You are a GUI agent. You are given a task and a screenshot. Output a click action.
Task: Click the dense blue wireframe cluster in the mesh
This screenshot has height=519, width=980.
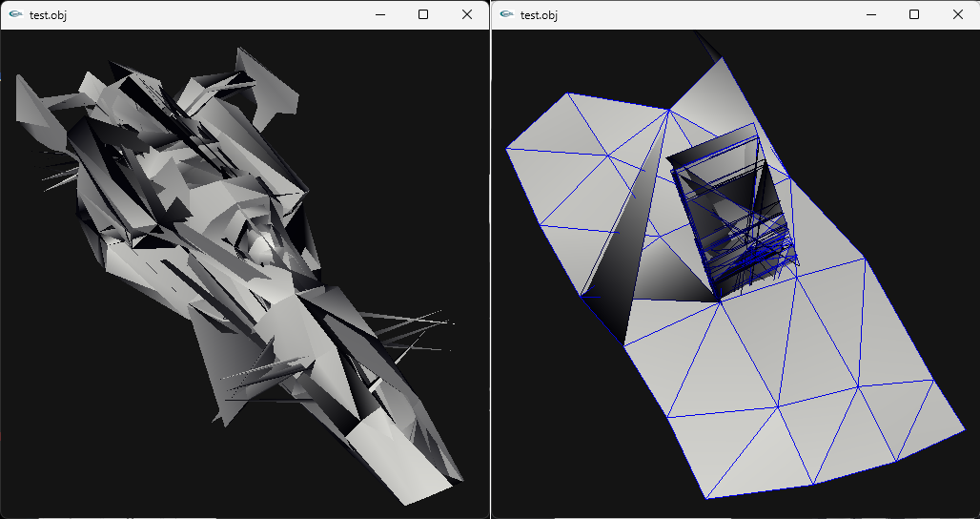(753, 258)
